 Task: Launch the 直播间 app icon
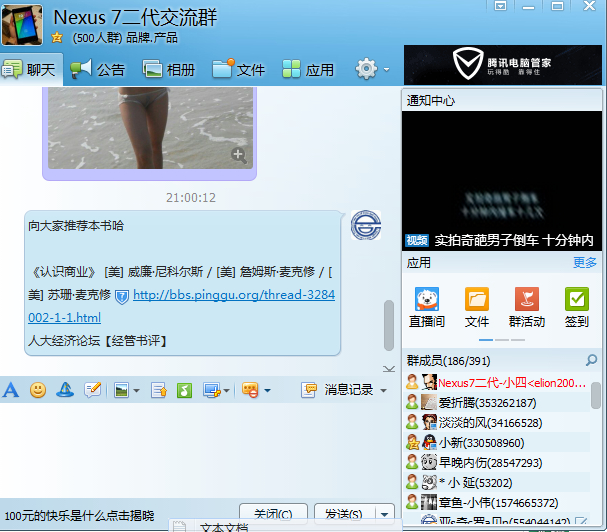427,307
